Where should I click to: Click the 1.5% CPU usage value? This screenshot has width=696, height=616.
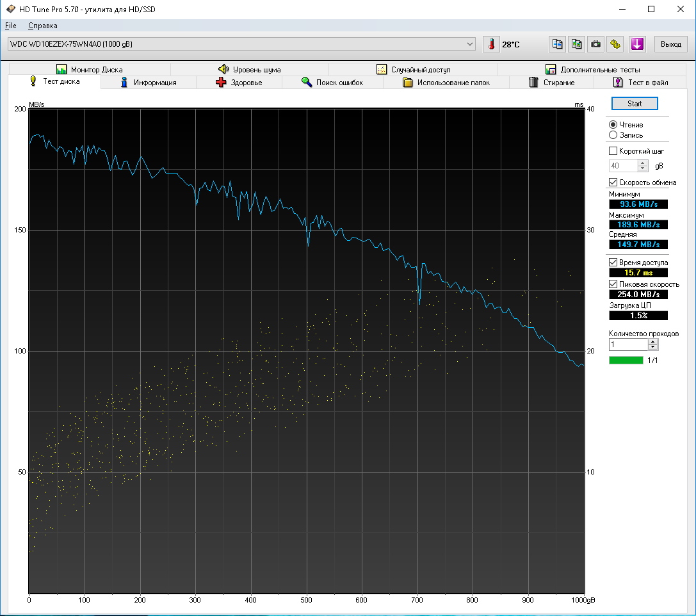point(638,316)
